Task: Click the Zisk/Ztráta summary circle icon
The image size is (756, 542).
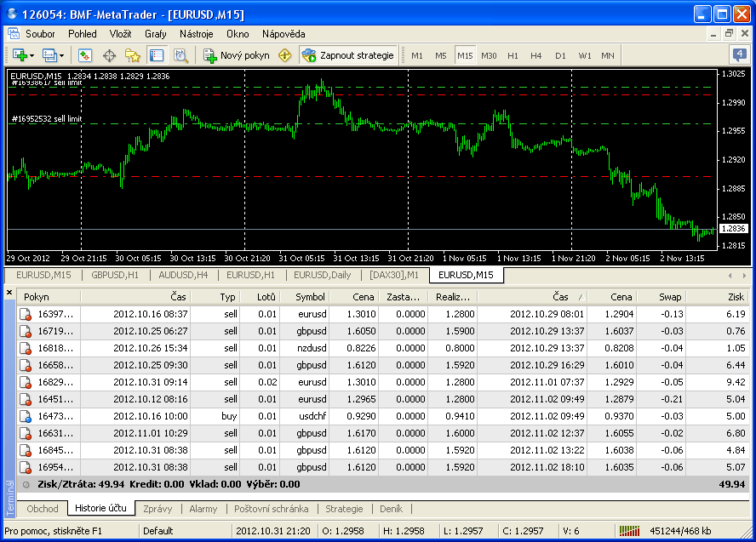Action: coord(26,485)
